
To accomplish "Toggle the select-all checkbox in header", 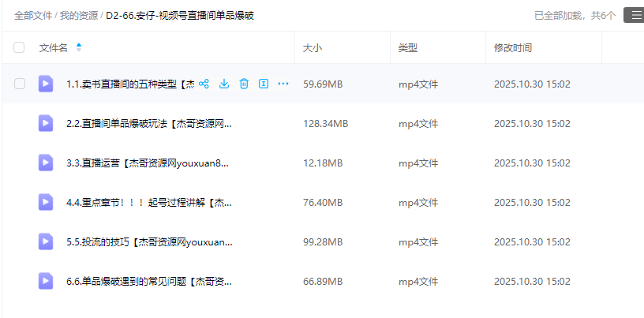I will pos(19,48).
